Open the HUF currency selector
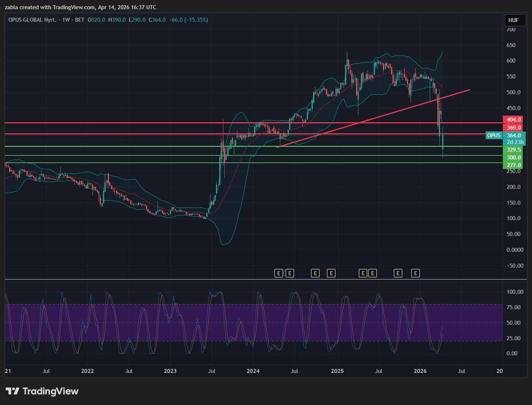532x405 pixels. coord(513,20)
